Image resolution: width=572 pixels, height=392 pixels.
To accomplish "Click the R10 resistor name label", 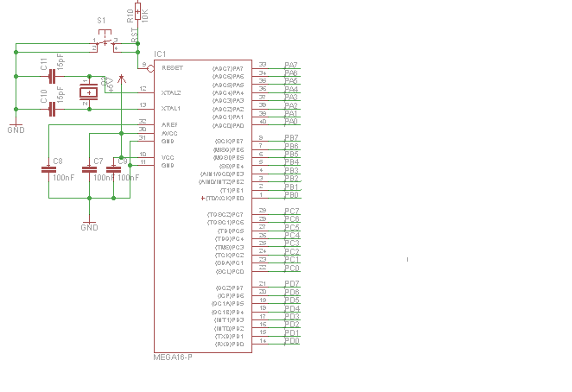I will click(x=130, y=16).
